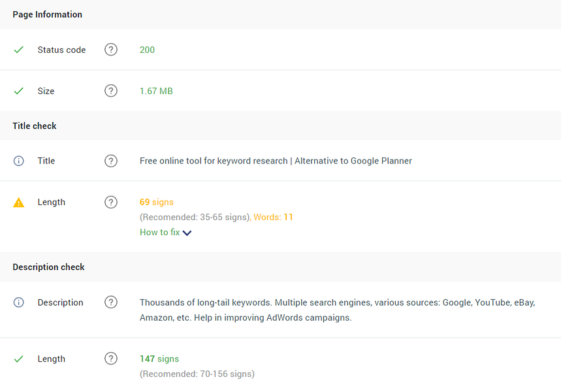The width and height of the screenshot is (561, 392).
Task: Click the green checkmark beside Status code
Action: pos(18,49)
